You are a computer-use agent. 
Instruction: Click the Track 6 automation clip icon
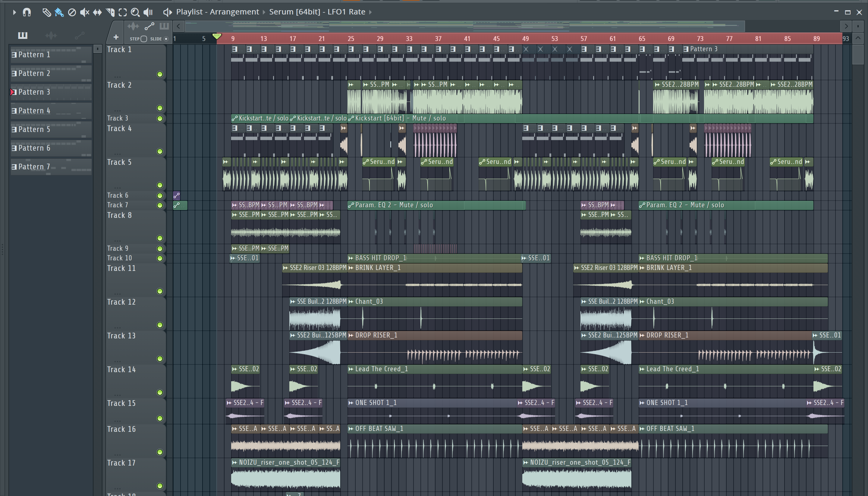(x=176, y=195)
